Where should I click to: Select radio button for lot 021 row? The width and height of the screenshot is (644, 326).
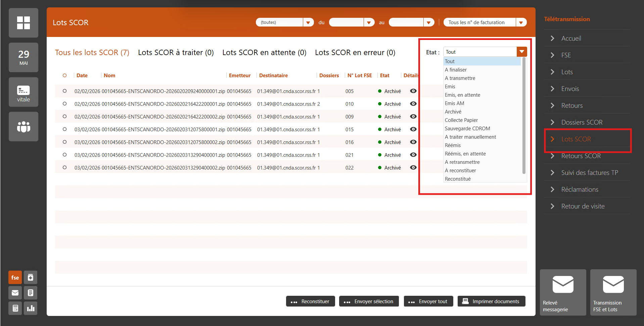[64, 155]
